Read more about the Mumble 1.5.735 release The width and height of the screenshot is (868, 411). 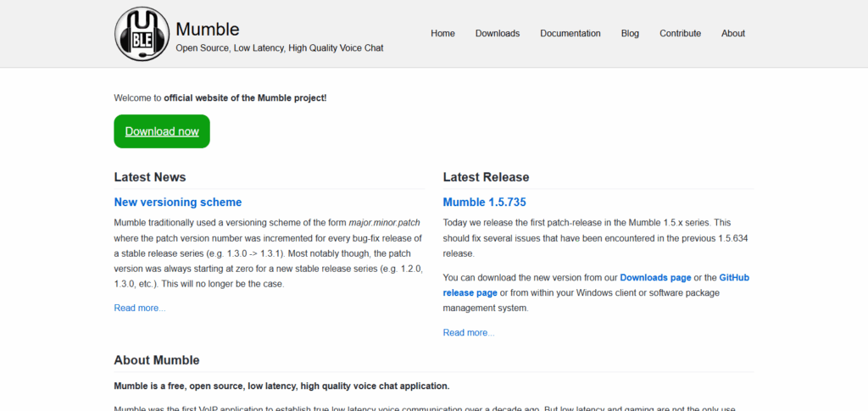468,332
